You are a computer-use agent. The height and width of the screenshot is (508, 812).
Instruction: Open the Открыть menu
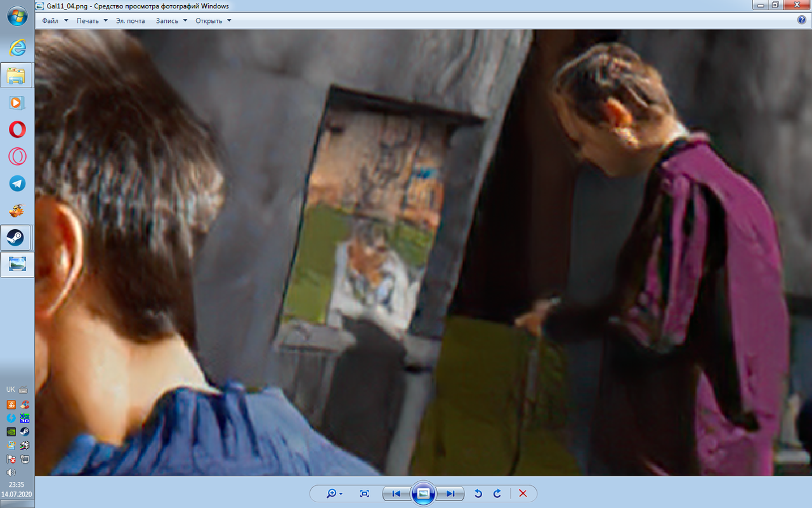(213, 20)
